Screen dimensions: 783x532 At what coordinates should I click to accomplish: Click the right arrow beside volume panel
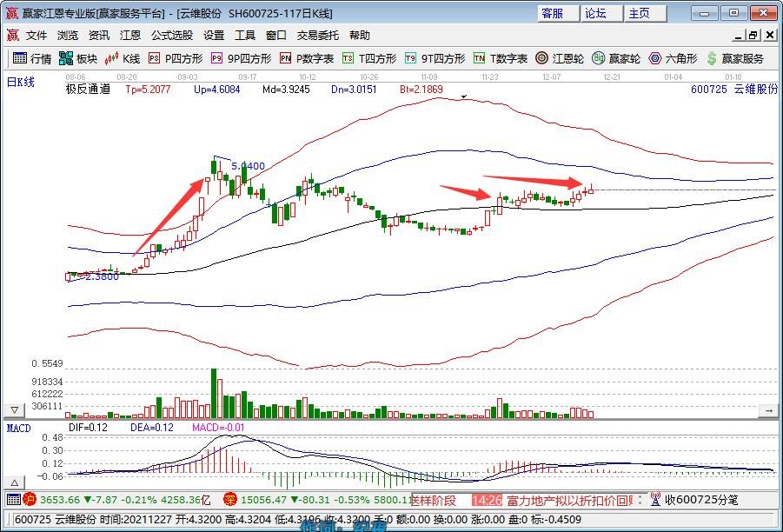pos(767,409)
